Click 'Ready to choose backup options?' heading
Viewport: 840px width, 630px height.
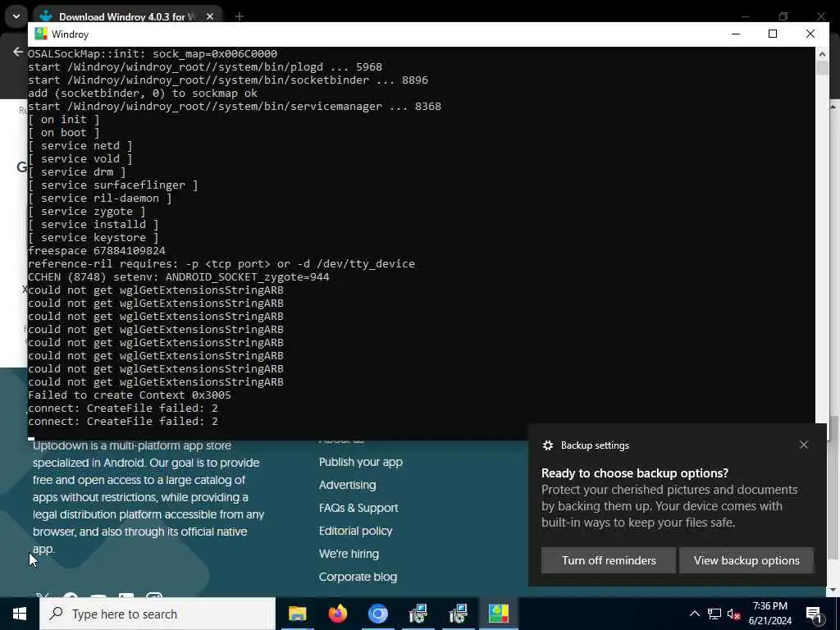(x=635, y=473)
